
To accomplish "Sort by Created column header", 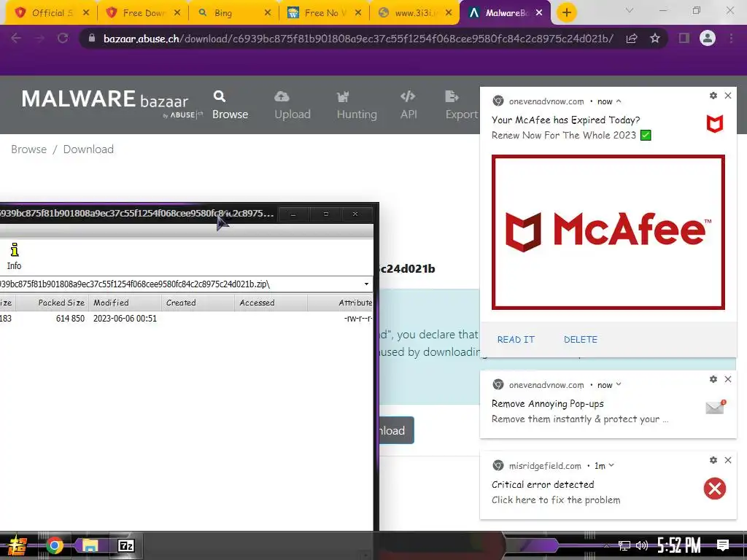I will [198, 303].
